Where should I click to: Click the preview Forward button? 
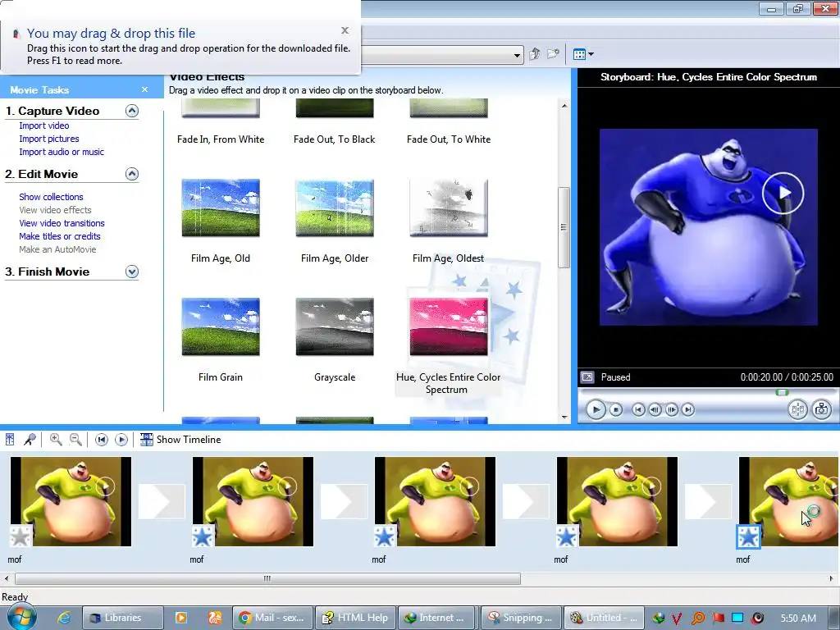688,410
